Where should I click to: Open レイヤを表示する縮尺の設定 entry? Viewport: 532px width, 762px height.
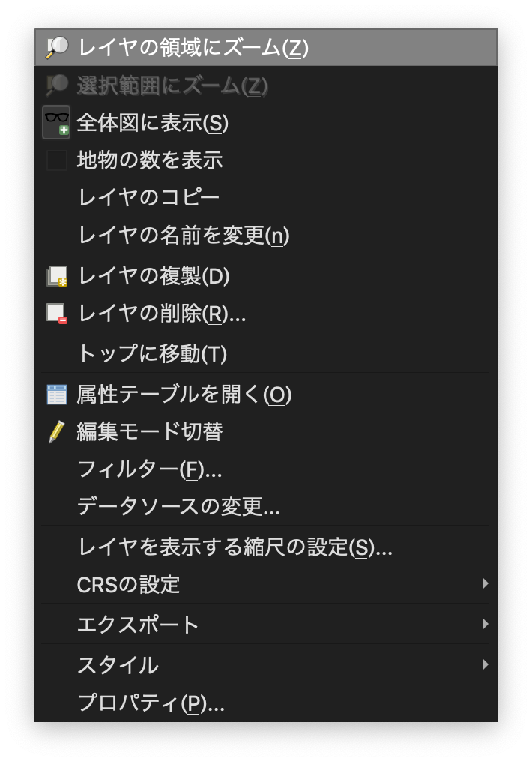point(266,547)
